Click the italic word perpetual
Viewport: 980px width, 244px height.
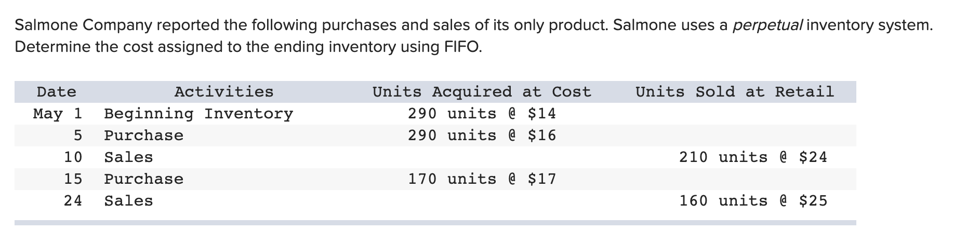[x=767, y=25]
